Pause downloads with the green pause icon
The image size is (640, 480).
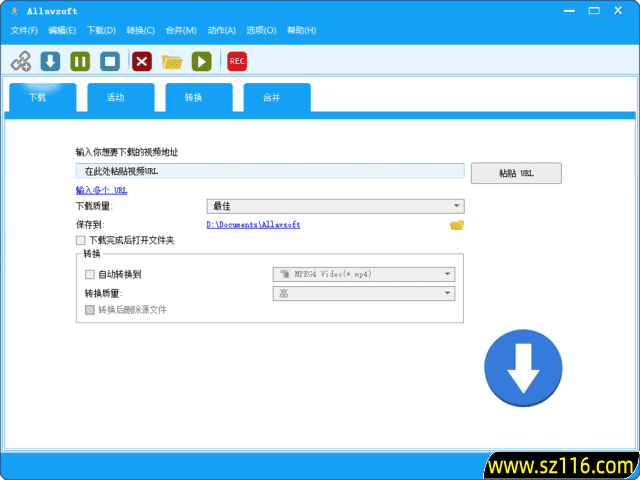pos(80,61)
